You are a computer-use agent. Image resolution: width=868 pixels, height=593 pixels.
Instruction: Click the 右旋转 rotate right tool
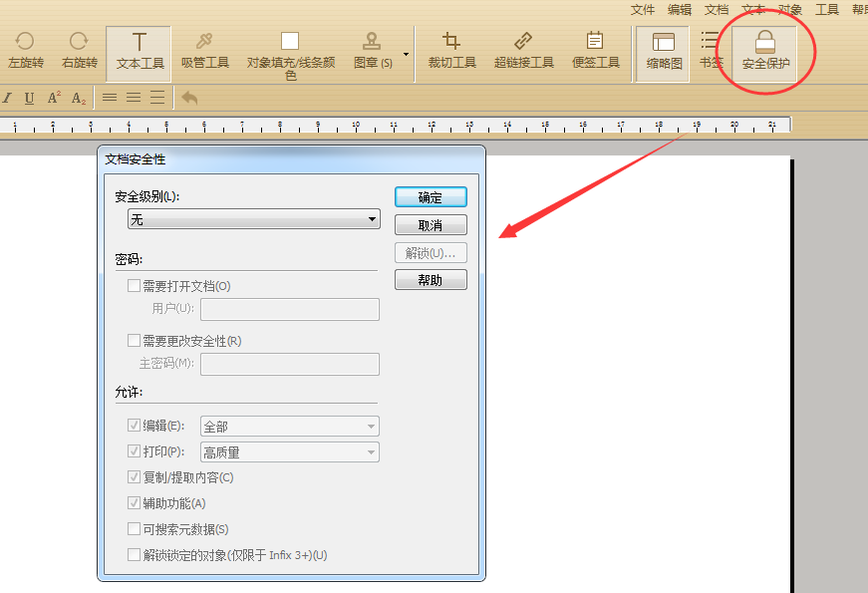click(79, 51)
